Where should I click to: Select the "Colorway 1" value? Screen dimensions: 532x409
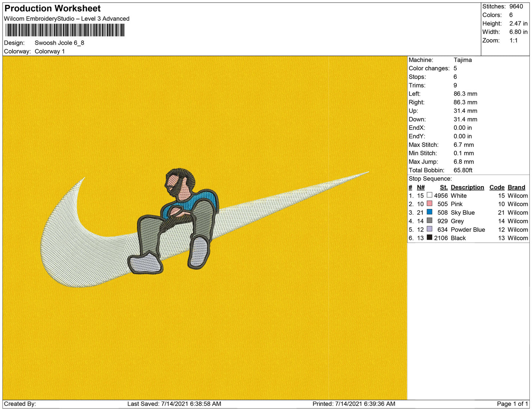coord(50,51)
